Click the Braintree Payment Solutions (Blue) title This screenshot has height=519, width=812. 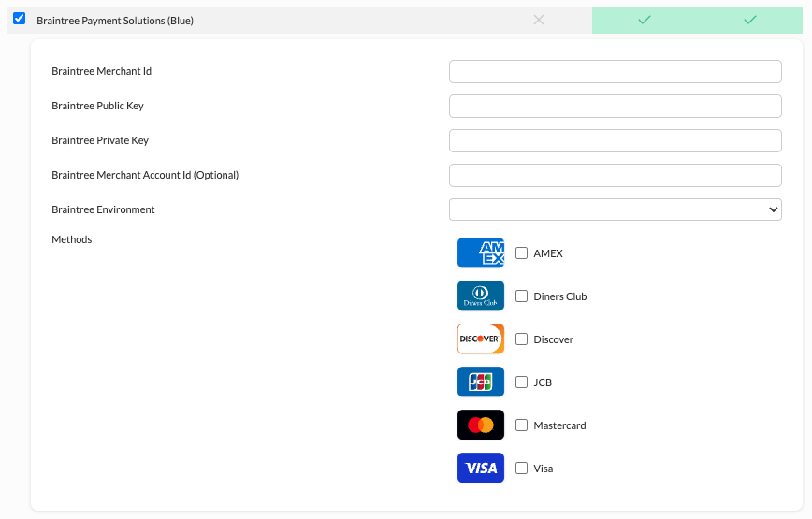115,21
